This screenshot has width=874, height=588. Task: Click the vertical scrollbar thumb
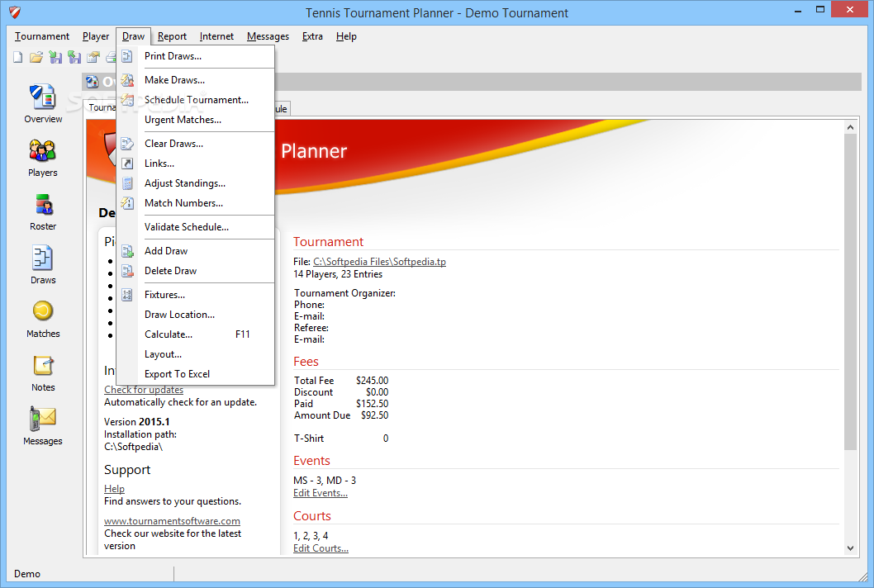(850, 292)
